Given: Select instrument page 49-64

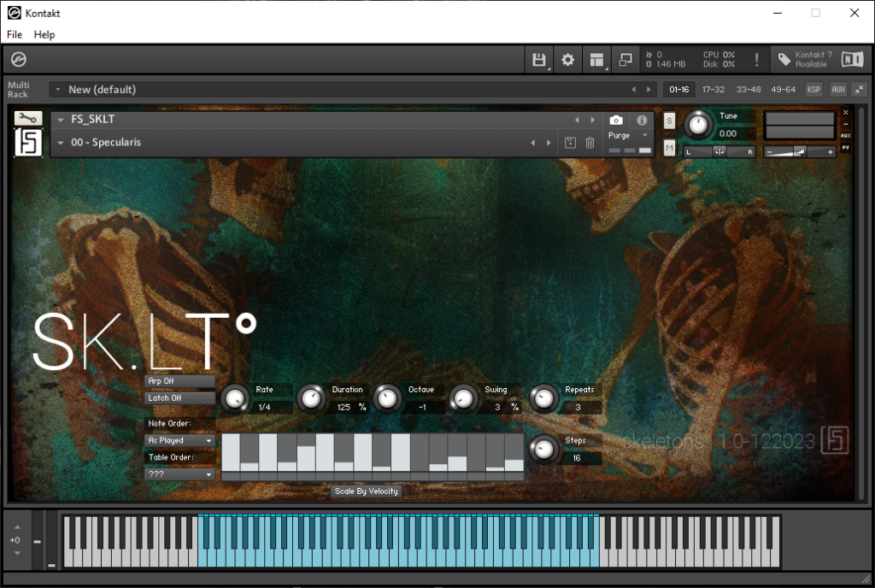Looking at the screenshot, I should pos(783,89).
